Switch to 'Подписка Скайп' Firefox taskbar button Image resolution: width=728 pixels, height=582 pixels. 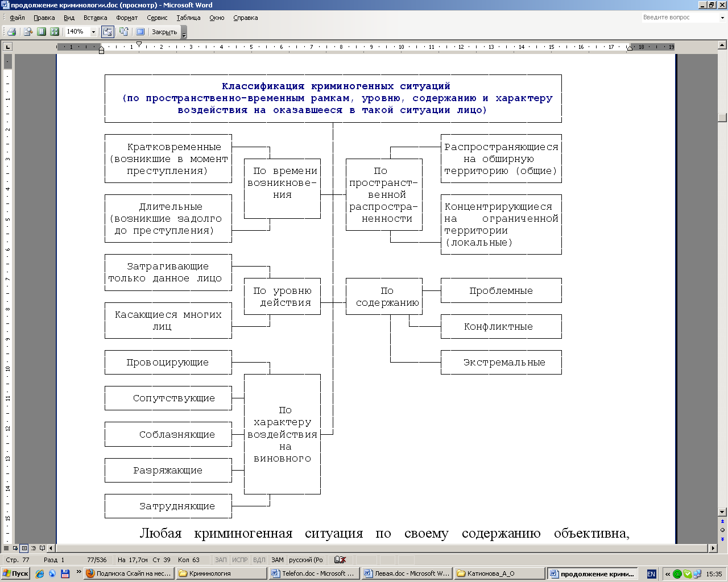tap(129, 574)
